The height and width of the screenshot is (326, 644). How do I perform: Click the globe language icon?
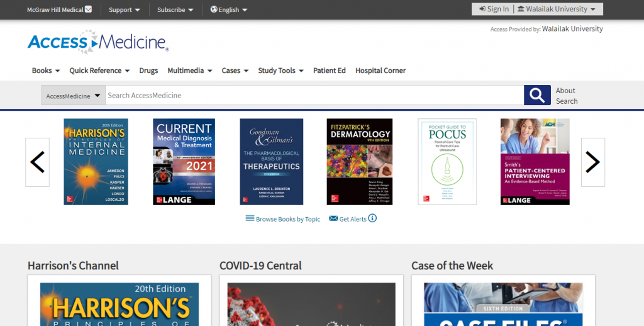(214, 9)
